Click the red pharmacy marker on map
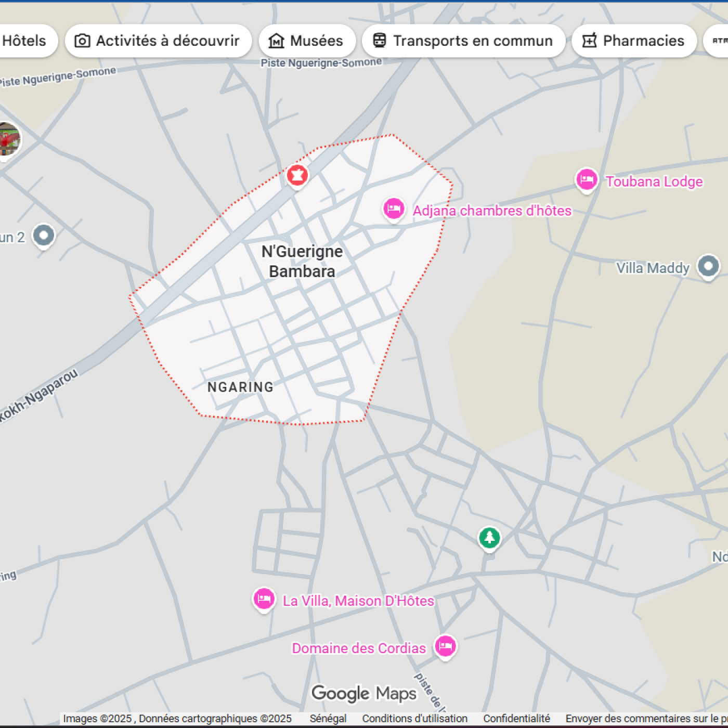The height and width of the screenshot is (728, 728). (297, 176)
